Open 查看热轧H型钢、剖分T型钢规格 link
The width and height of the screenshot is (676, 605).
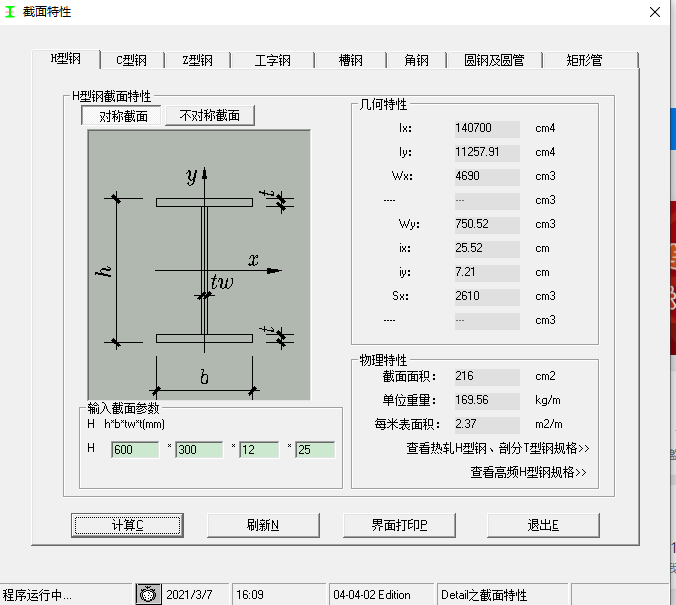pos(498,448)
